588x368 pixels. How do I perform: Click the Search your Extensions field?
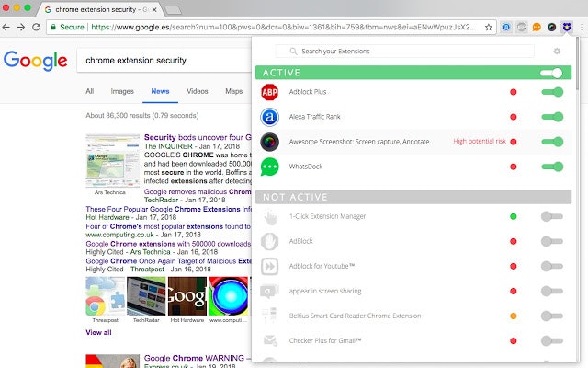click(404, 52)
